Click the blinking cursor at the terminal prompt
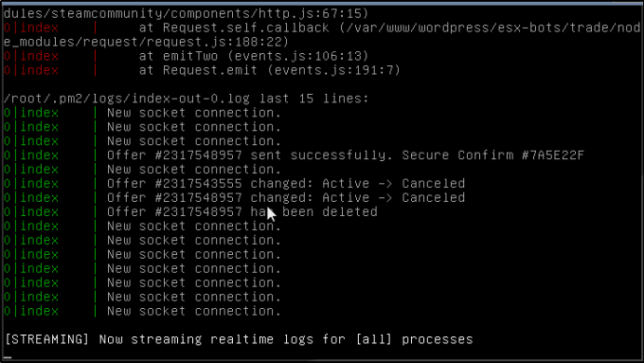The image size is (644, 363). click(8, 357)
